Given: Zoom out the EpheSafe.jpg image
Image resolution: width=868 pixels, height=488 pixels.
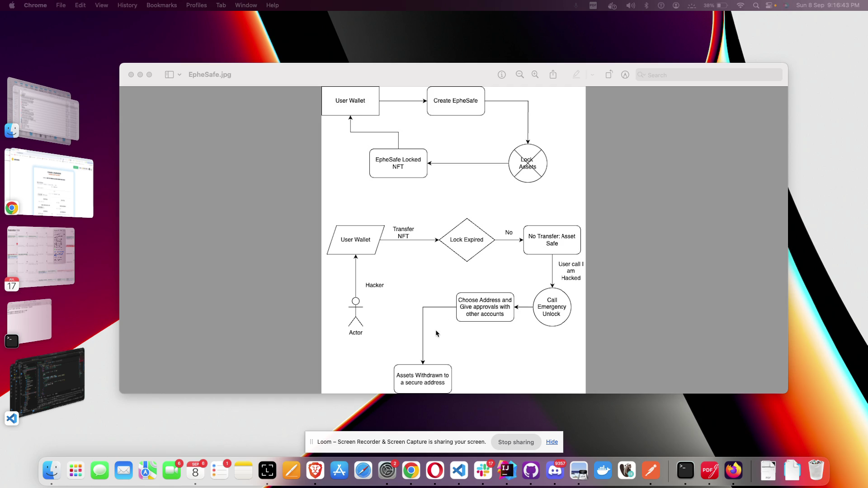Looking at the screenshot, I should (x=520, y=75).
